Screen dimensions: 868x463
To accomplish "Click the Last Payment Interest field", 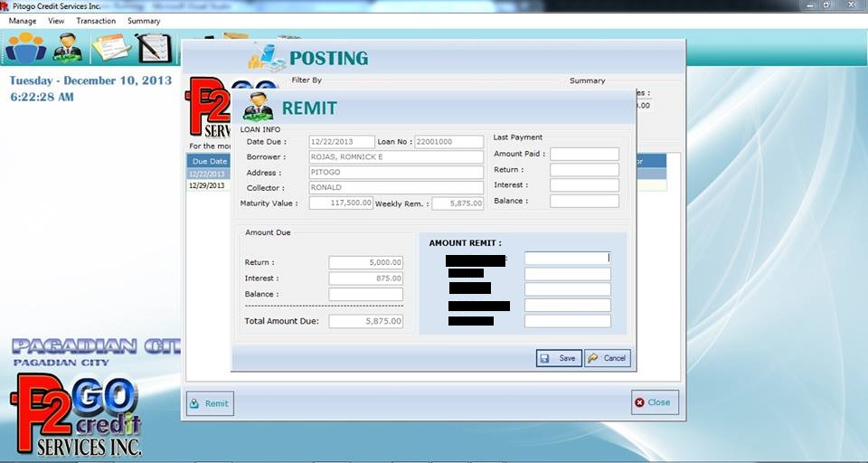I will point(585,185).
